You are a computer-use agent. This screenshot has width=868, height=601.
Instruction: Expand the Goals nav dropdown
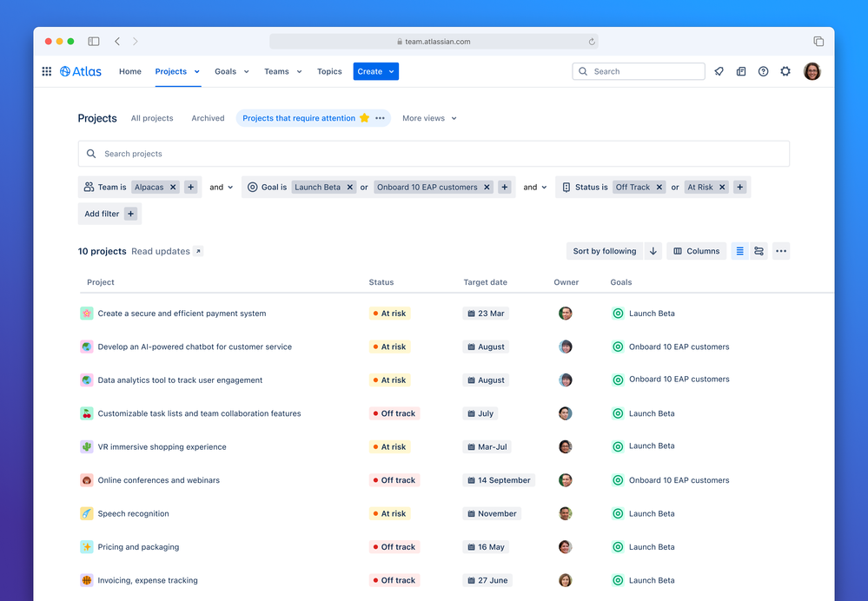[247, 71]
